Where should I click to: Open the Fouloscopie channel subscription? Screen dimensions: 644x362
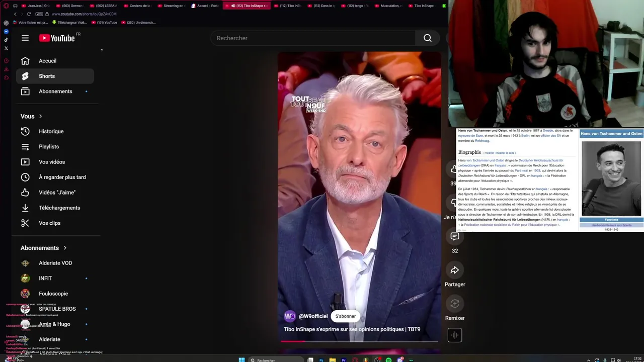55,294
